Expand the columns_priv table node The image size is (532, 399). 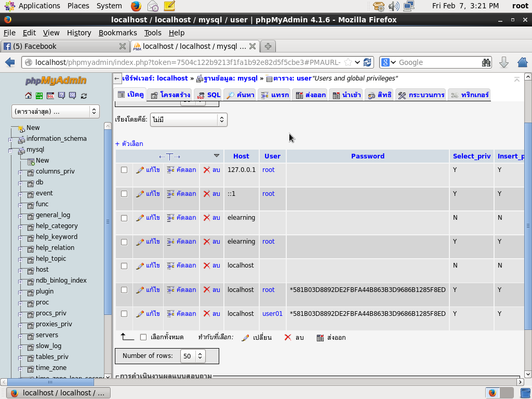[20, 172]
